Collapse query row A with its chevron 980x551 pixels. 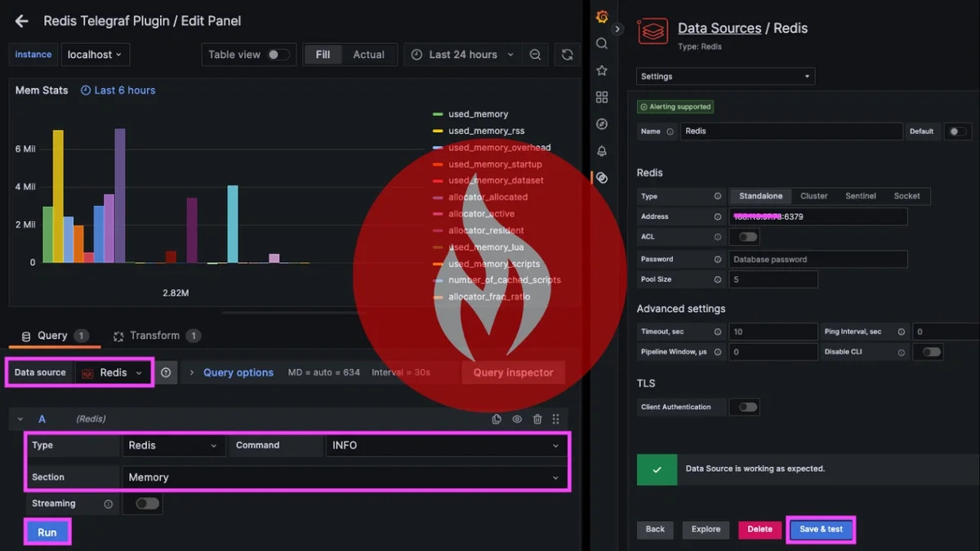pos(20,420)
